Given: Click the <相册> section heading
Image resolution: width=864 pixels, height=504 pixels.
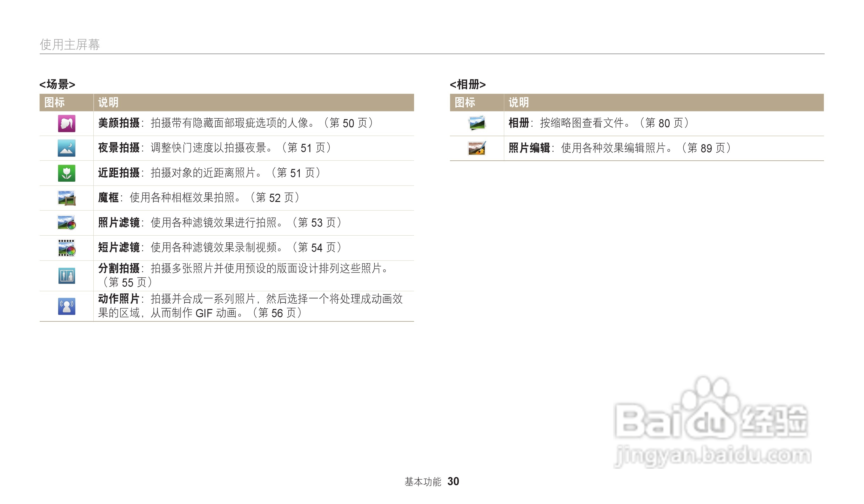Looking at the screenshot, I should point(468,84).
